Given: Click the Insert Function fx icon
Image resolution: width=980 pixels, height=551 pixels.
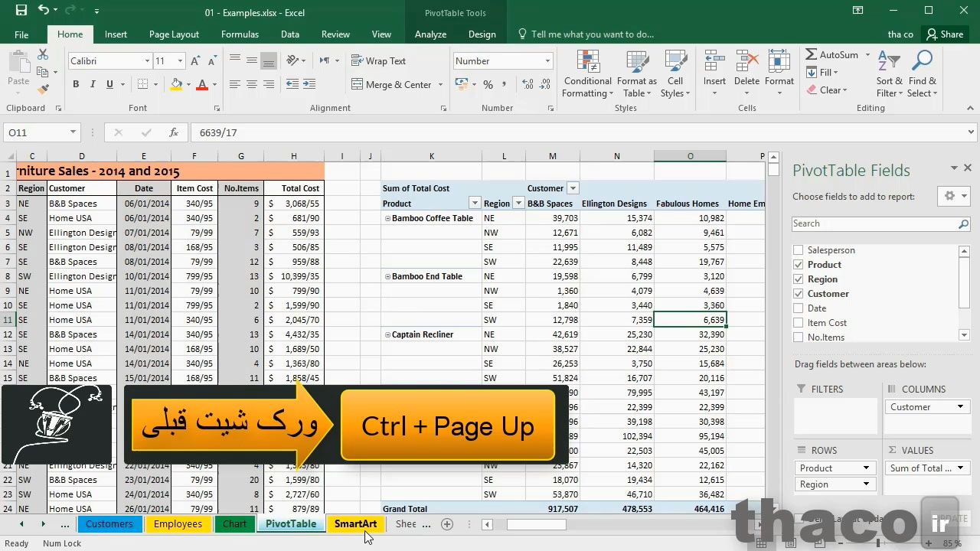Looking at the screenshot, I should click(174, 132).
